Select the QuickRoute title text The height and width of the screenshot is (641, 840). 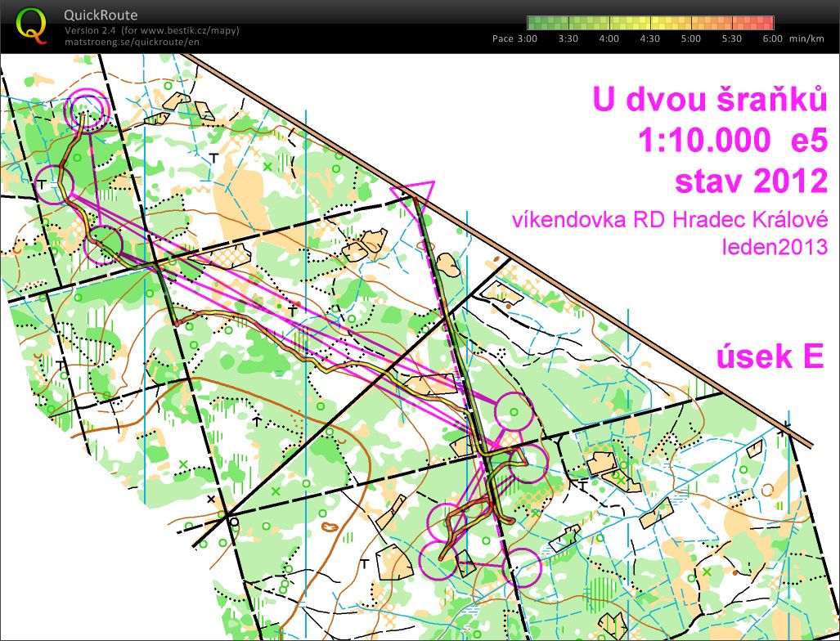tap(101, 15)
